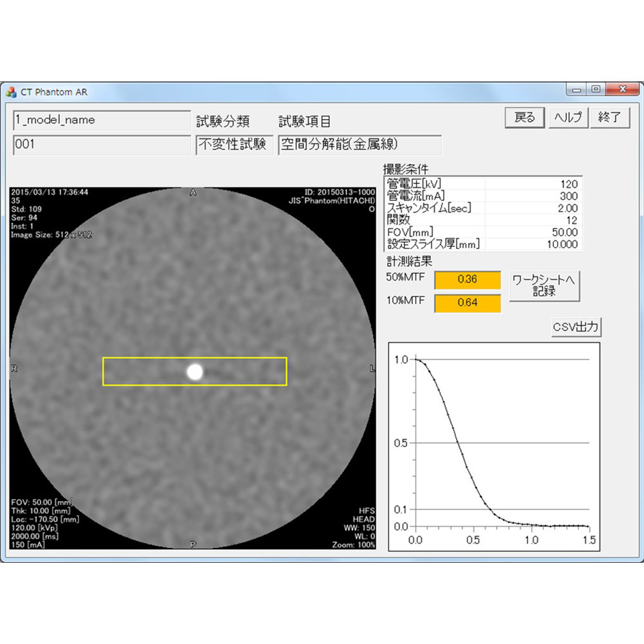Click the FOV value 50.00 in the table
This screenshot has width=644, height=644.
click(565, 232)
